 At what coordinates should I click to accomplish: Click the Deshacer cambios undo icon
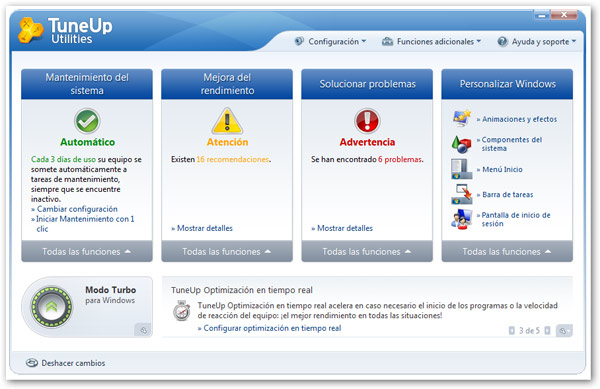click(x=32, y=363)
